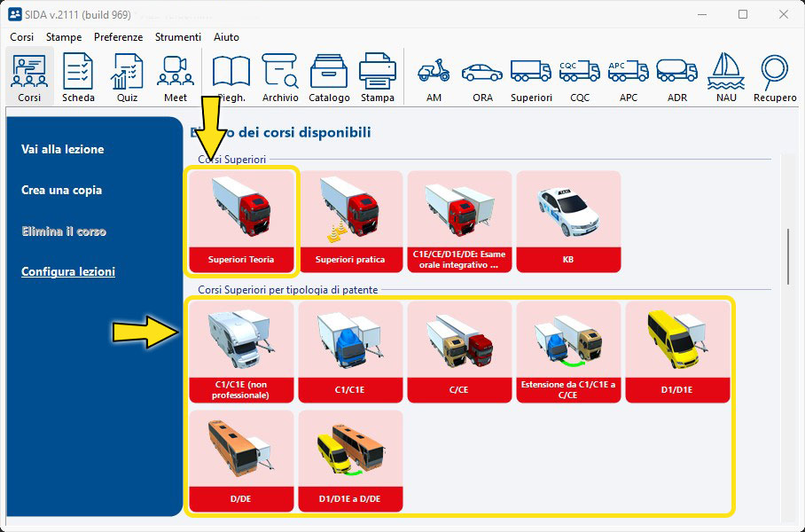Open the Meet video conference icon
This screenshot has height=532, width=805.
point(176,77)
